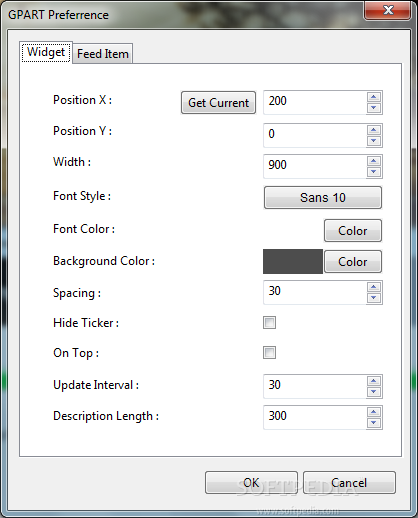Increase Width with up arrow
The image size is (418, 518).
pos(374,161)
